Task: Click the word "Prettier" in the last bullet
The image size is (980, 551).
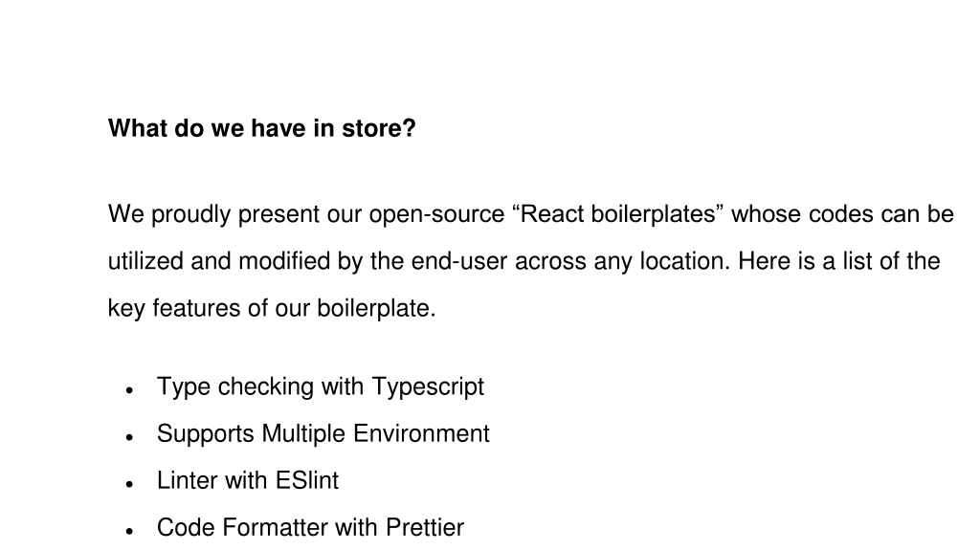Action: (425, 527)
